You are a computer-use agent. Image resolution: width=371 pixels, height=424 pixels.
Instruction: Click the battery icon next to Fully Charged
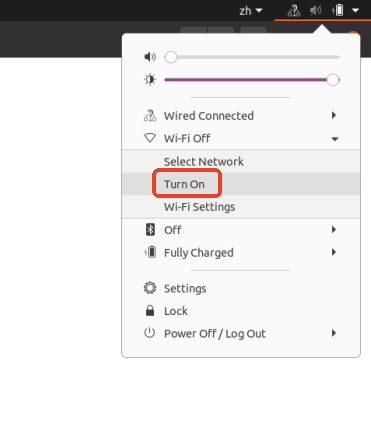tap(150, 252)
